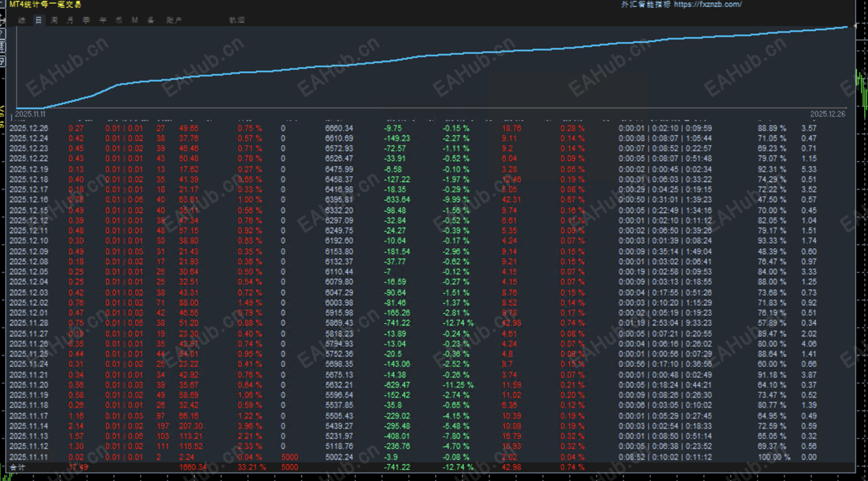This screenshot has width=868, height=481.
Task: Click duration cell 0:00:09 | 0:03:13 | 0:18:55
Action: click(665, 282)
